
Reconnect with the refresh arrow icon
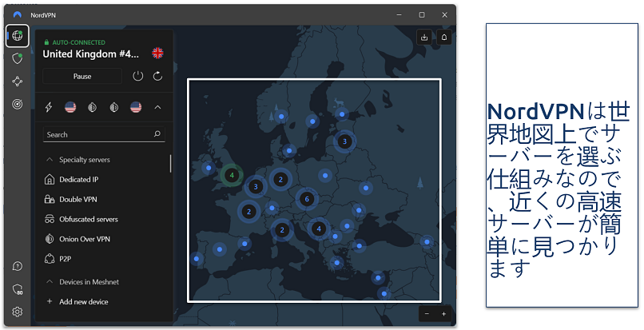[x=157, y=76]
